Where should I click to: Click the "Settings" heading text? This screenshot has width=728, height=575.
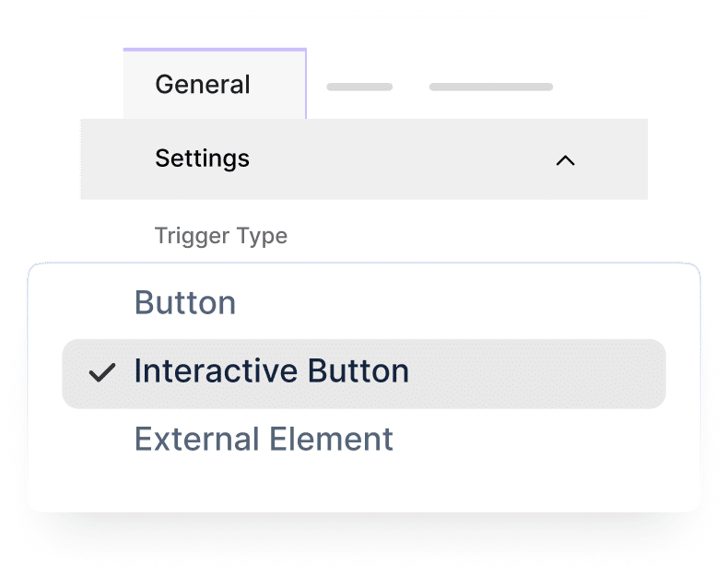(202, 158)
